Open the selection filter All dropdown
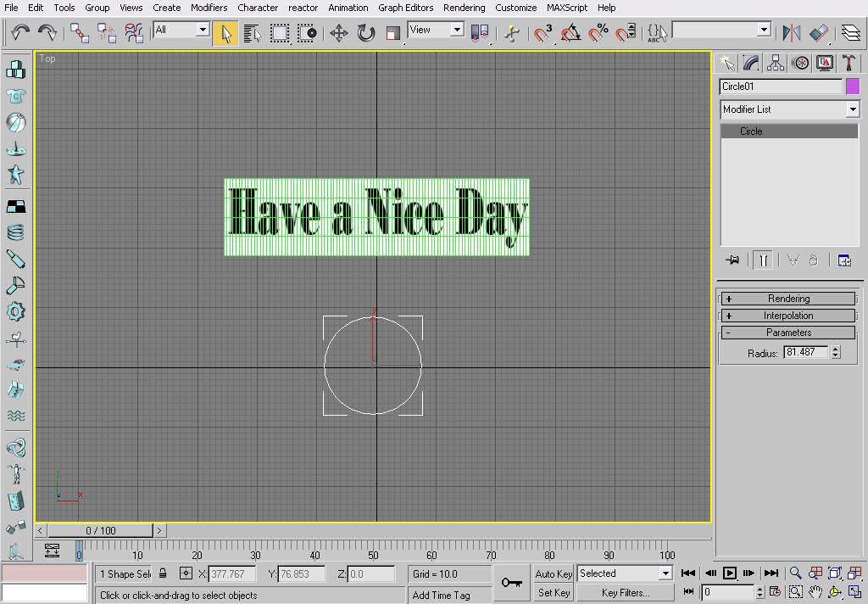This screenshot has height=604, width=868. (203, 30)
